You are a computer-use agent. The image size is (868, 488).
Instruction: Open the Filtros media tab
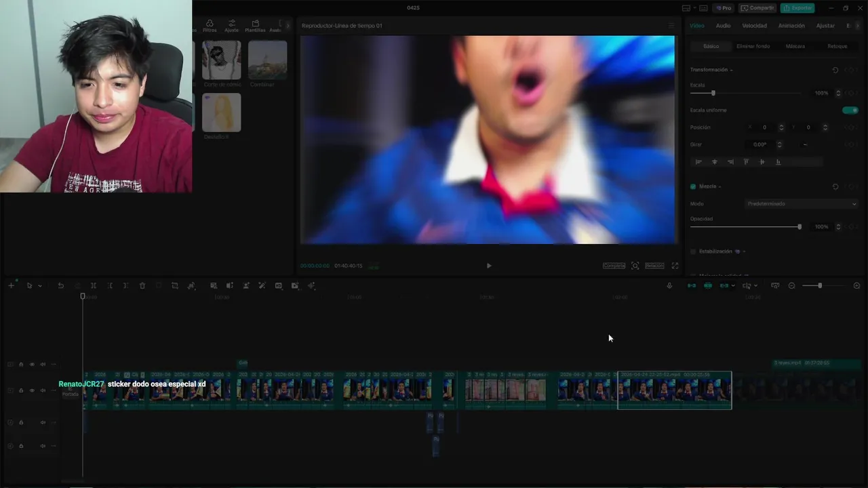(210, 26)
